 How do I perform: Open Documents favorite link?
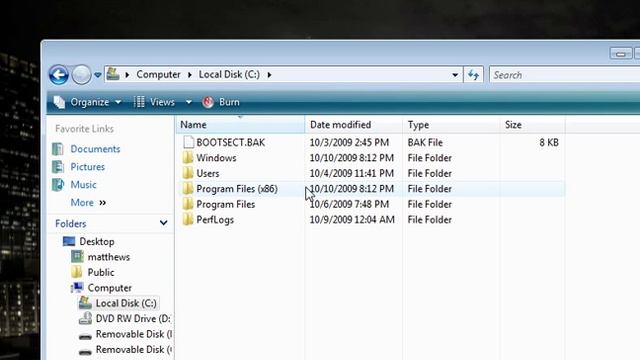pyautogui.click(x=95, y=149)
